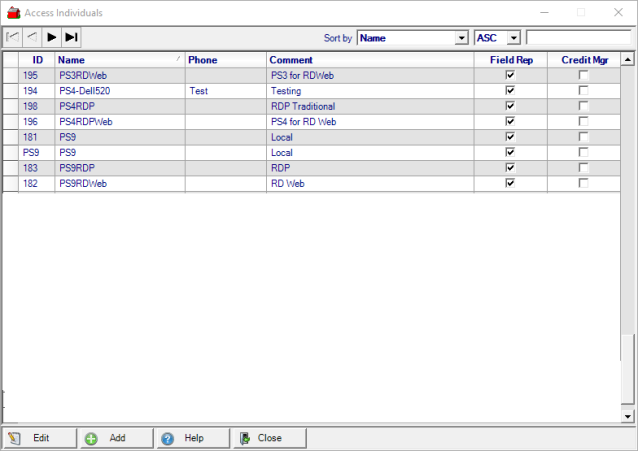Click the Comment column header
Screen dimensions: 638x451
point(370,60)
